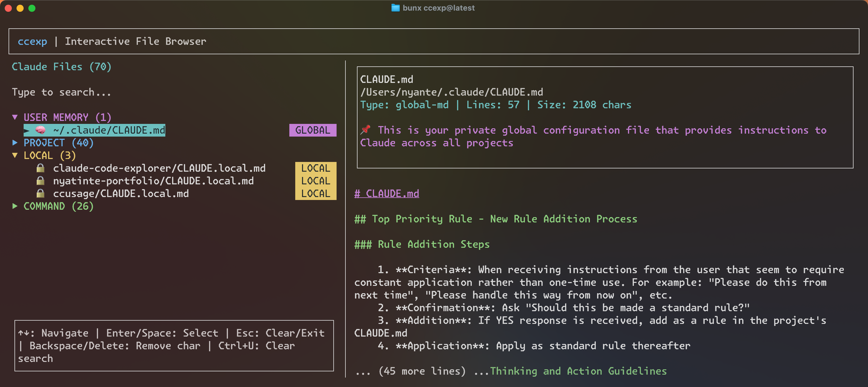Viewport: 868px width, 387px height.
Task: Click the 'Type: global-md' metadata text
Action: click(404, 105)
